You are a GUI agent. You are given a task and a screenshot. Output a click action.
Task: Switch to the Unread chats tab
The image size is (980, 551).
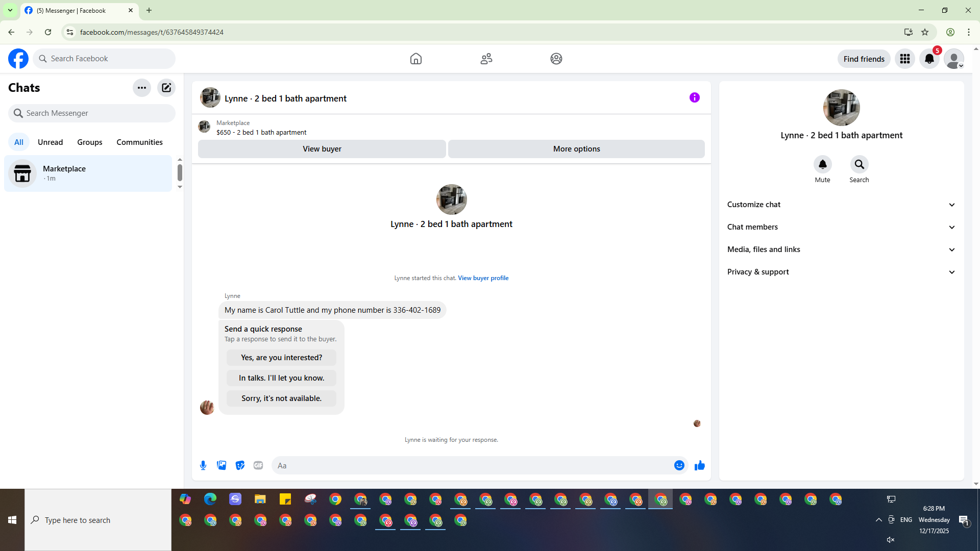(50, 142)
